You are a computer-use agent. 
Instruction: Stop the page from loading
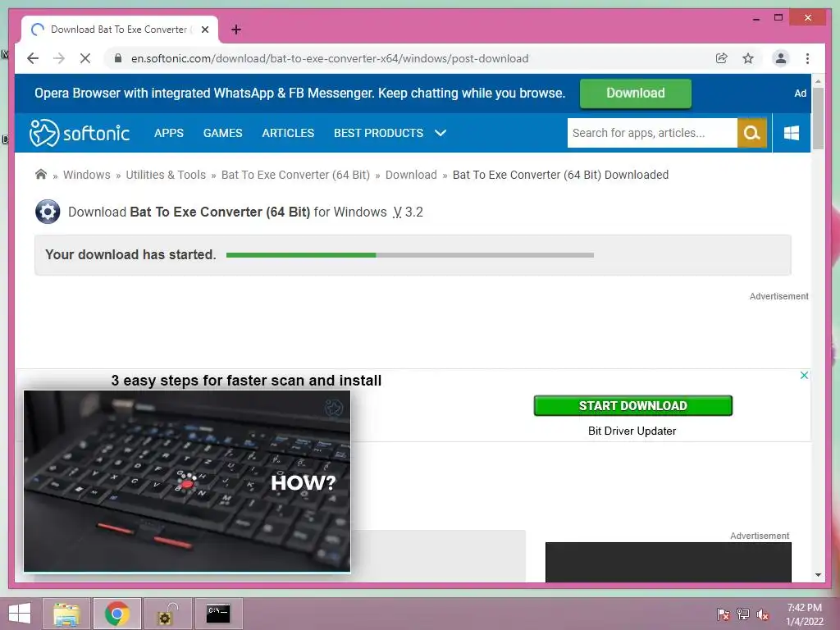pyautogui.click(x=85, y=58)
